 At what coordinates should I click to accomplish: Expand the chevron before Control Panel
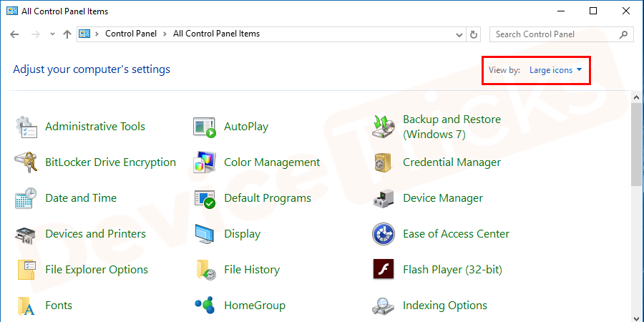(97, 34)
